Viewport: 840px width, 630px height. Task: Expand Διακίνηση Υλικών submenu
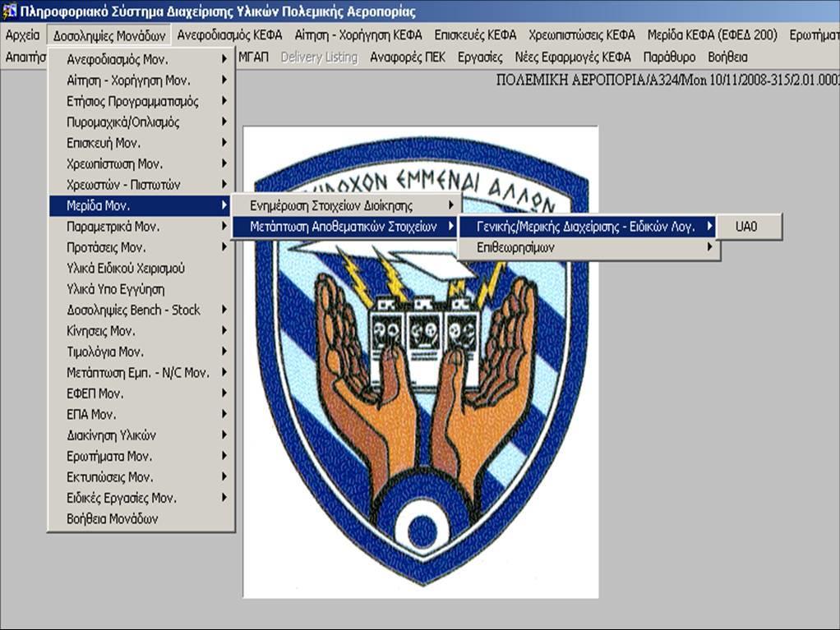click(141, 435)
